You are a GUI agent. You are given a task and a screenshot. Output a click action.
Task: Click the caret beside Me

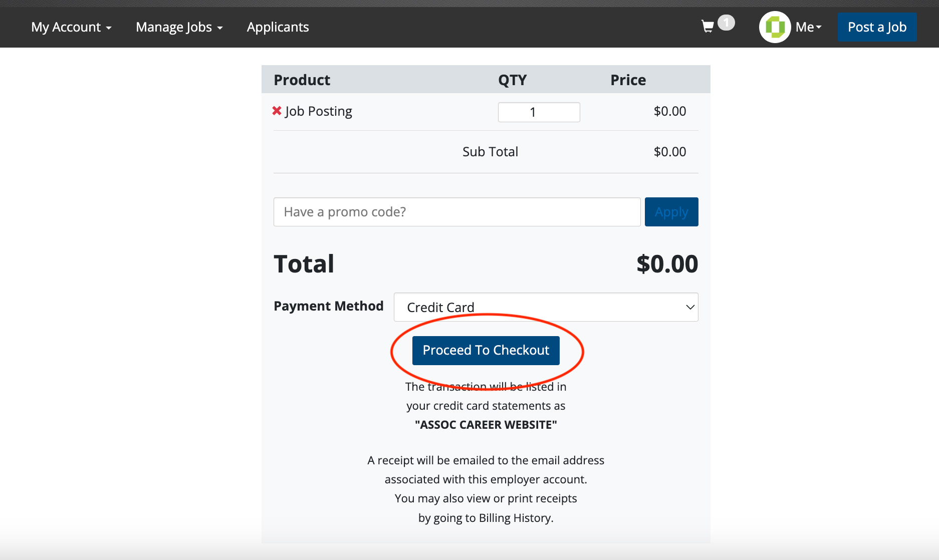tap(819, 27)
